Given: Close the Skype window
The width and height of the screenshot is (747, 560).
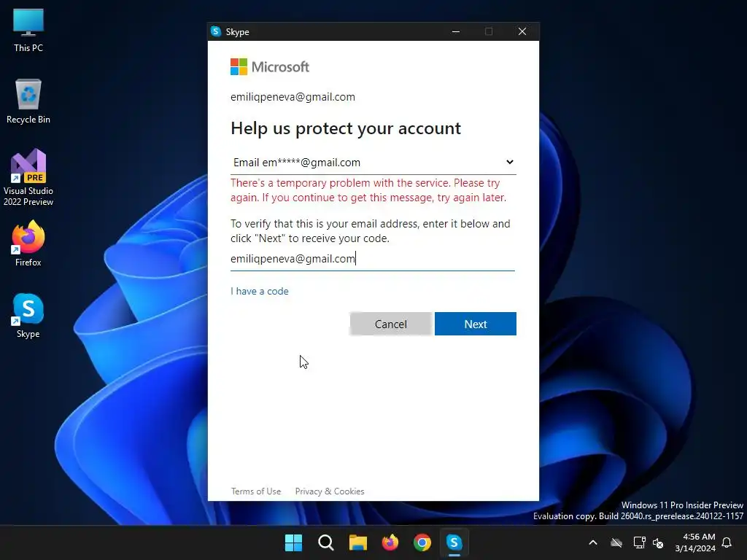Looking at the screenshot, I should tap(522, 31).
